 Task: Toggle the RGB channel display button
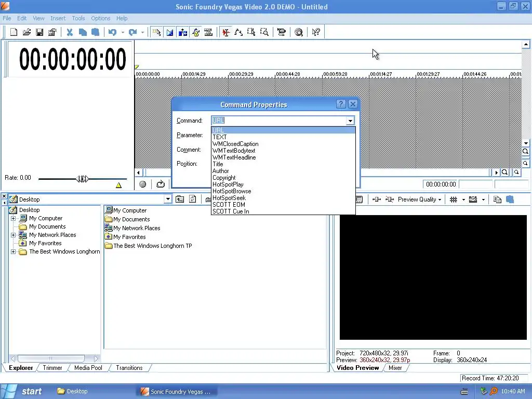pos(473,199)
